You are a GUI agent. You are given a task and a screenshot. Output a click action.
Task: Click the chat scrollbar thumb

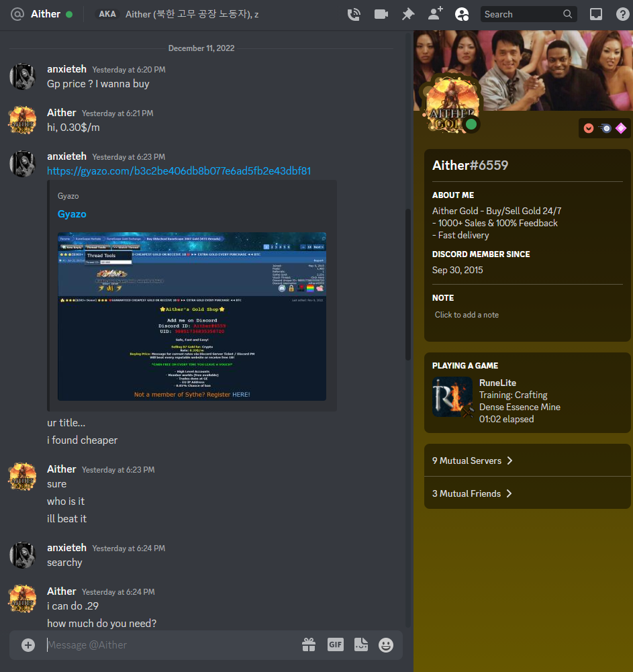[408, 285]
